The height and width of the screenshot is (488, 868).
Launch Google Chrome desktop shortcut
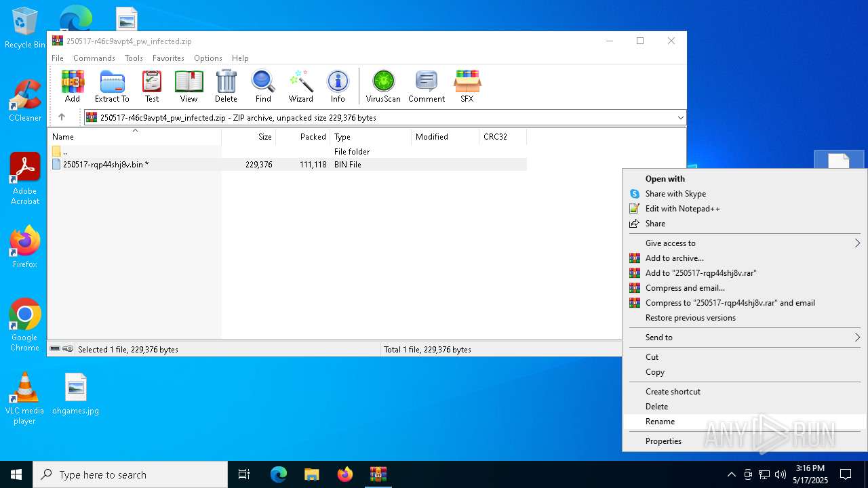[25, 325]
